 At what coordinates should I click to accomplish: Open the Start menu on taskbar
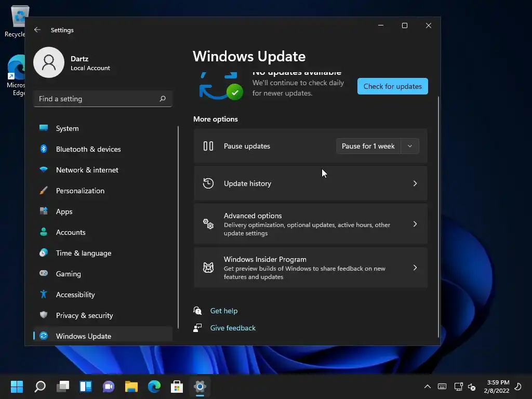coord(17,386)
